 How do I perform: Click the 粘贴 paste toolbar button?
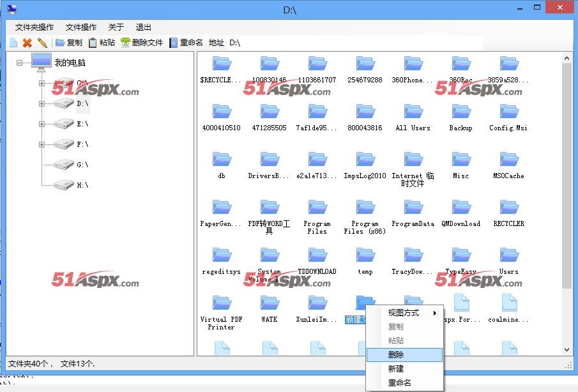[102, 43]
